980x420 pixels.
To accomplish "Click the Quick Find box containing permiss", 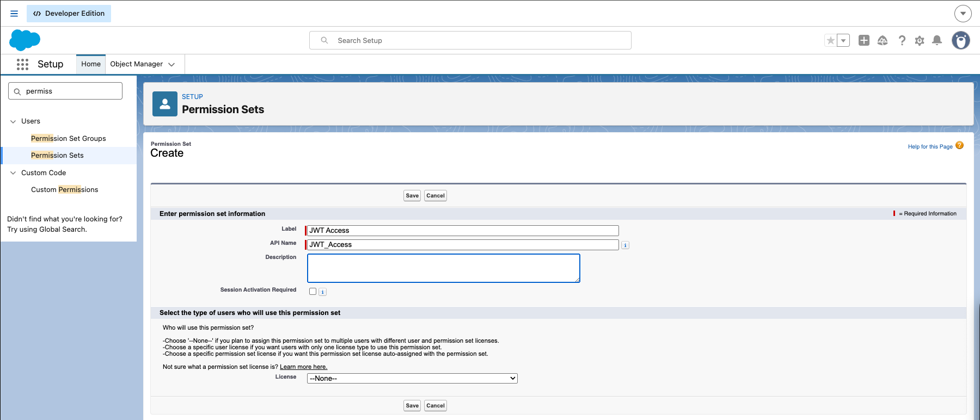I will [x=65, y=91].
